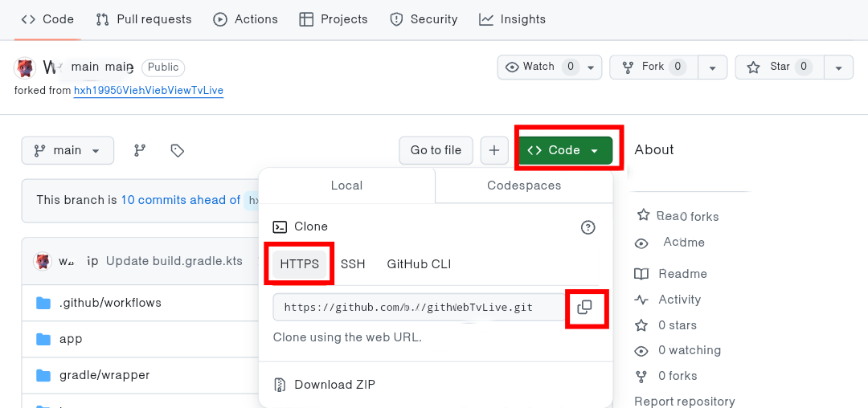
Task: Click the clone help question mark icon
Action: coord(588,227)
